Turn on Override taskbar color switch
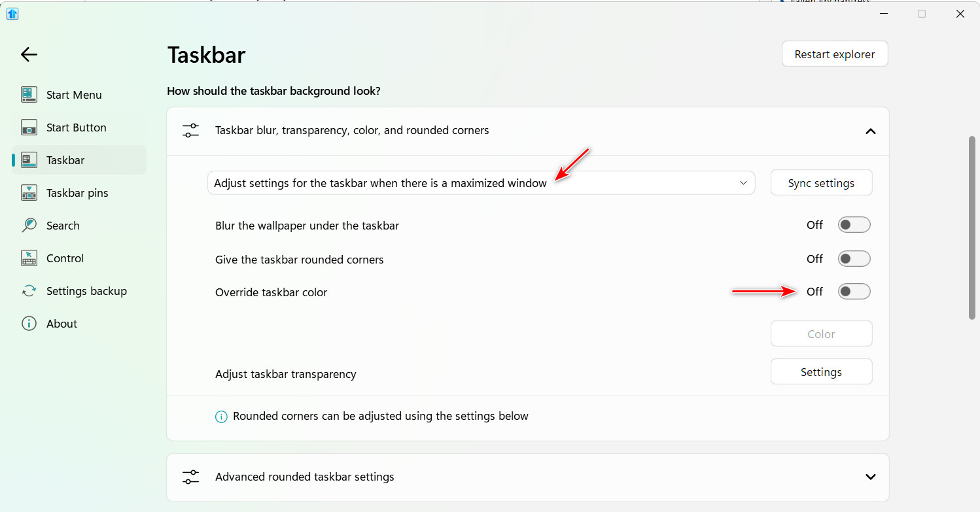Image resolution: width=980 pixels, height=512 pixels. 854,292
